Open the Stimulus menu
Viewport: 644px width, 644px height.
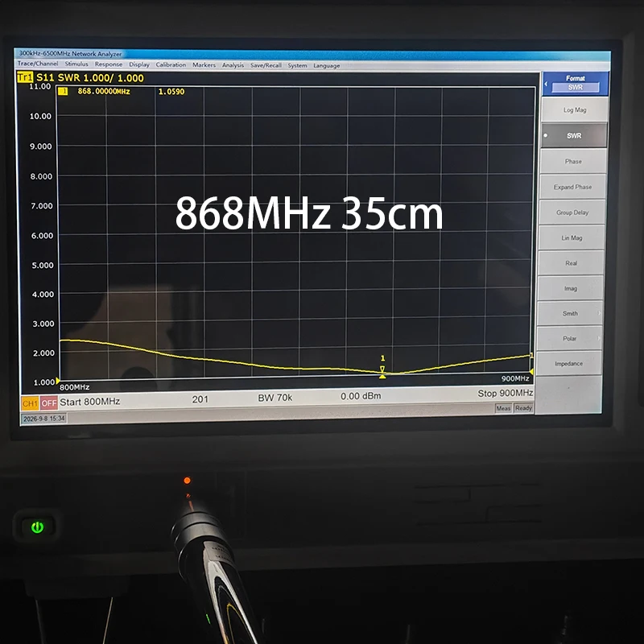point(76,64)
